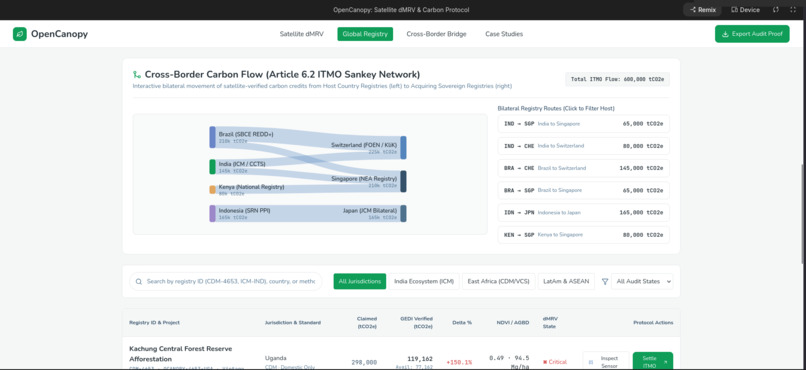Click Claimed (tCO2e) column header
This screenshot has height=370, width=806.
click(x=367, y=322)
